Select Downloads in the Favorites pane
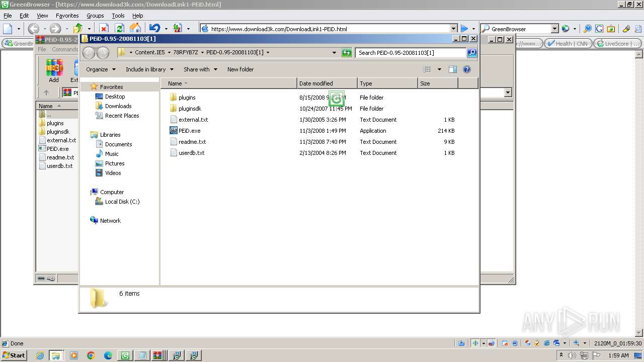The image size is (644, 362). 118,106
